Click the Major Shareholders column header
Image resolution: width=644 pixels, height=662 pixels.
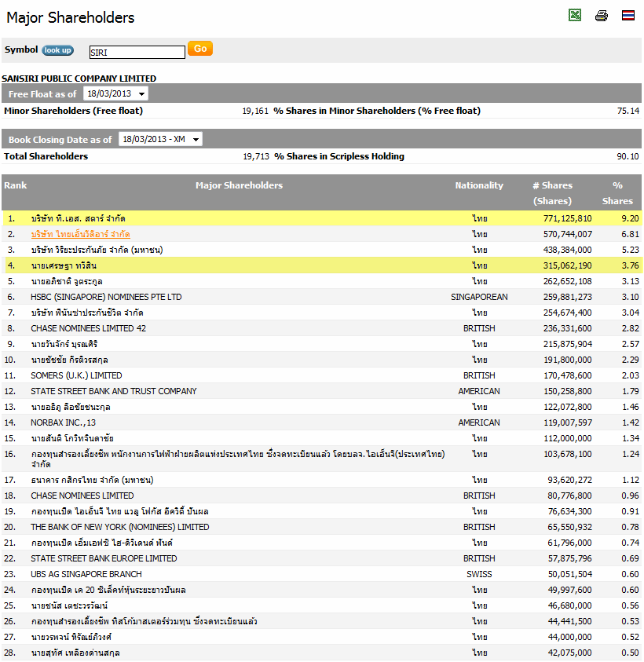(239, 185)
